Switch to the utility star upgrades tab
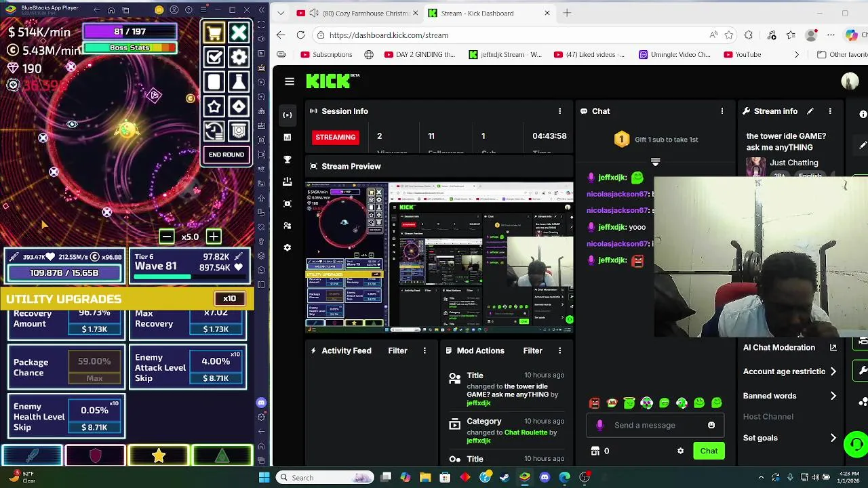Screen dimensions: 868x488 [159, 456]
